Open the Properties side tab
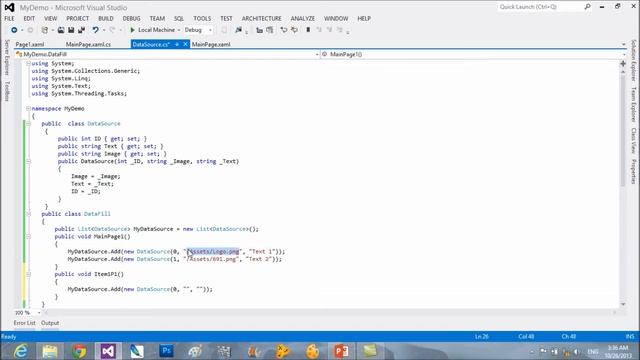 point(633,171)
